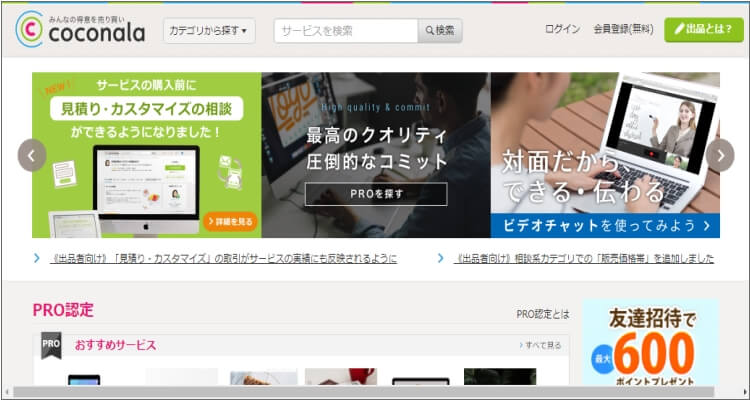
Task: Click the green 出品とは？ button
Action: click(x=704, y=30)
